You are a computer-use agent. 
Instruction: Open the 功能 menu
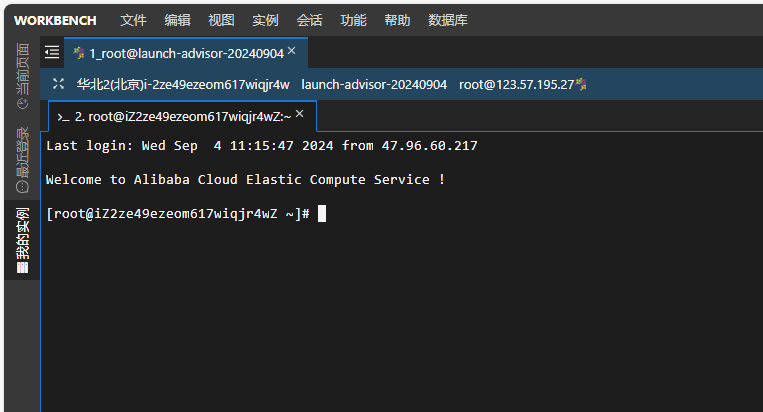[353, 20]
